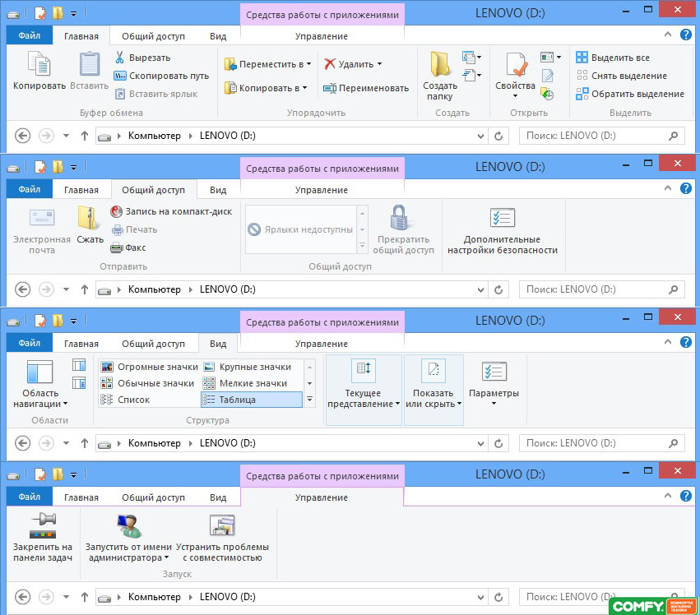Viewport: 700px width, 615px height.
Task: Select Огромные значки layout
Action: click(150, 367)
